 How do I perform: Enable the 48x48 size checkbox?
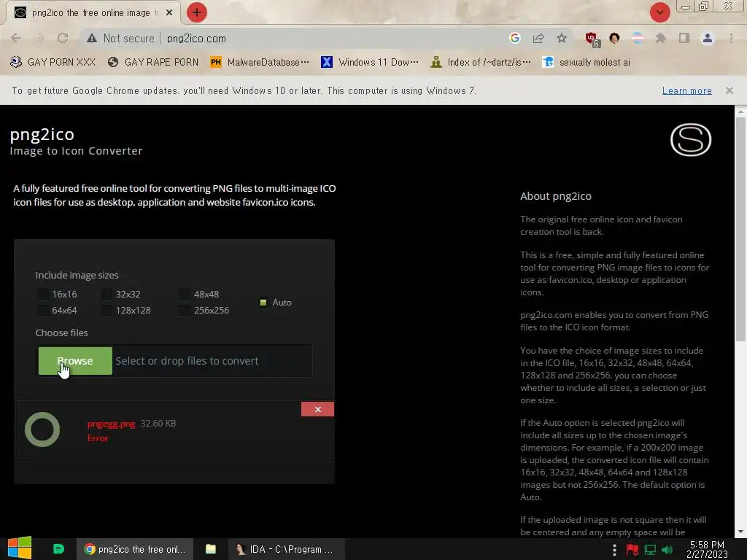185,295
